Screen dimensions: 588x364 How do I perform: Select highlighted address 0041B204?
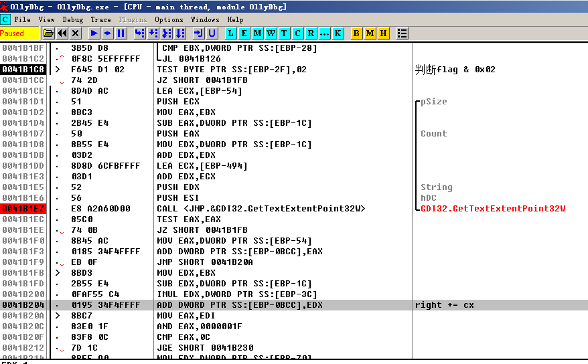(23, 305)
